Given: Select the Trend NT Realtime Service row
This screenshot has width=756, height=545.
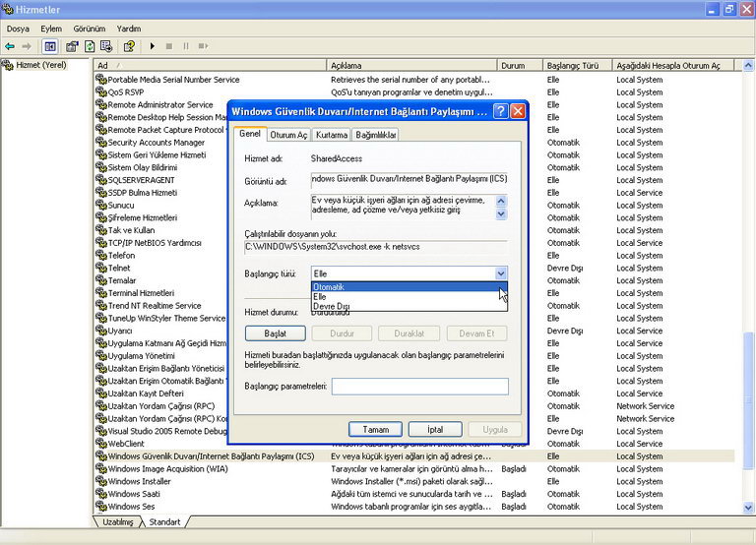Looking at the screenshot, I should click(x=414, y=305).
